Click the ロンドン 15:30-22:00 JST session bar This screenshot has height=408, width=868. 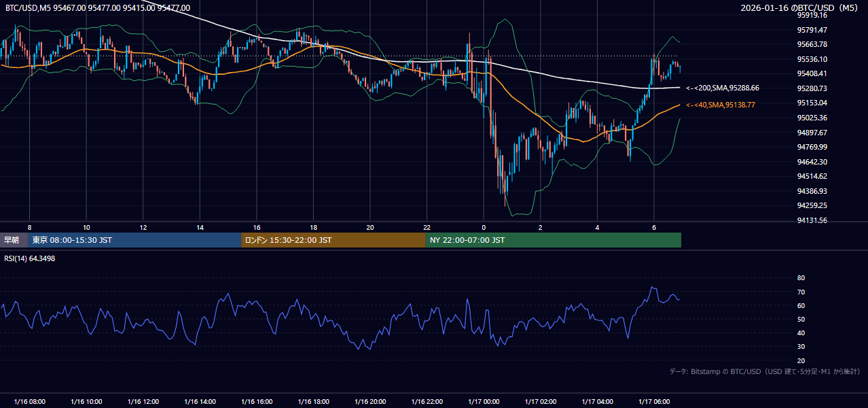[333, 240]
